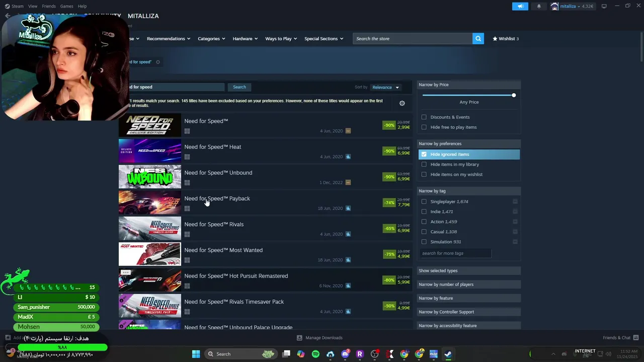644x362 pixels.
Task: Click the Windows platform icon under Need for Speed™ Most Wanted
Action: tap(187, 260)
